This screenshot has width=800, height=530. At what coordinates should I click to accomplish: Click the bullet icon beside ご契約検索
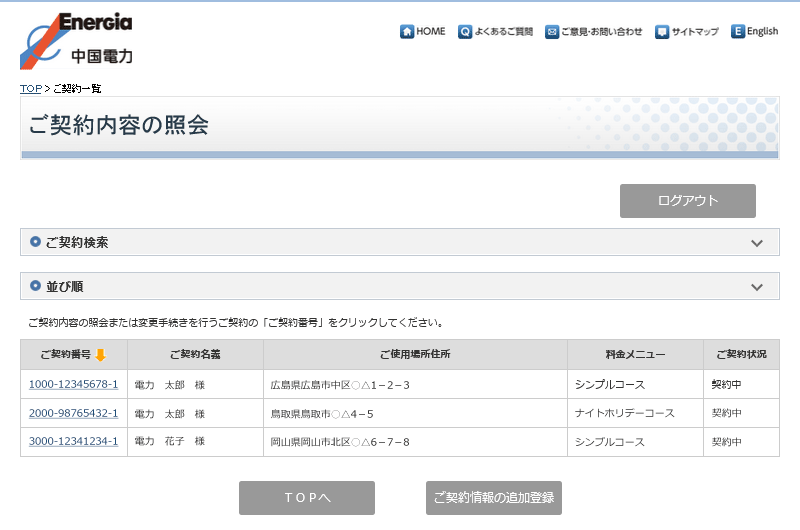tap(36, 242)
